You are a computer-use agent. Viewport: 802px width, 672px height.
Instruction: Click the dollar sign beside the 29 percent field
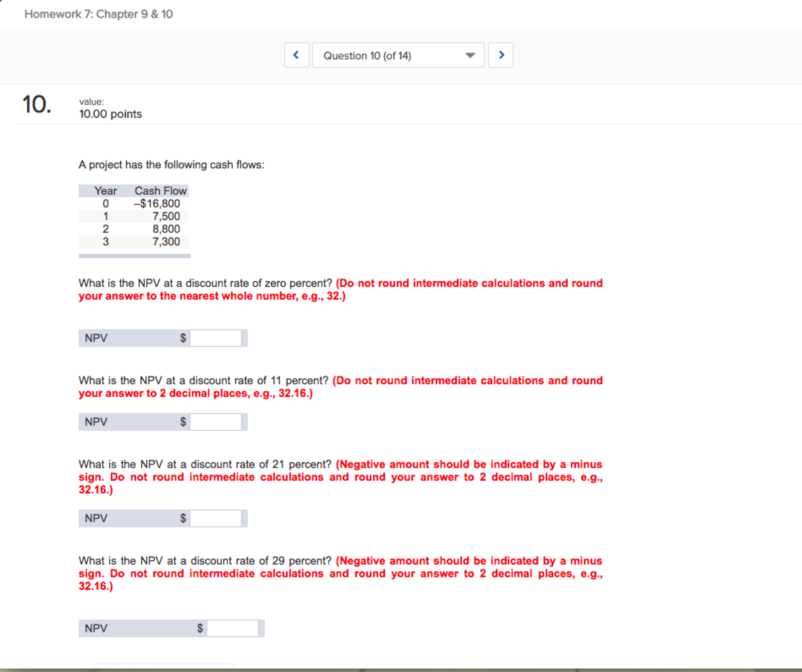[200, 628]
